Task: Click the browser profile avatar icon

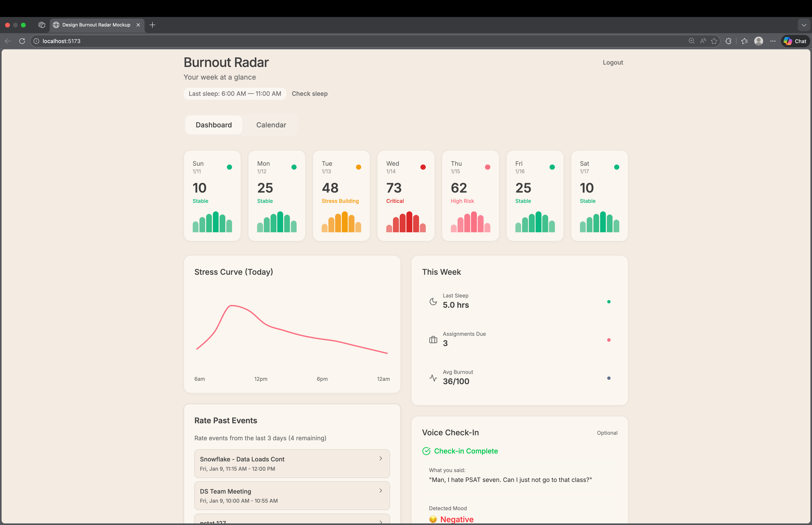Action: [x=758, y=41]
